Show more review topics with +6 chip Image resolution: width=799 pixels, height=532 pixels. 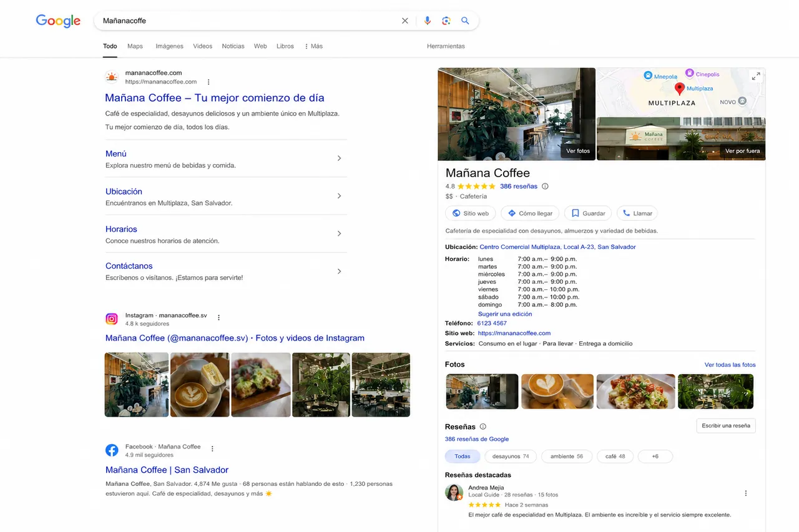tap(655, 457)
